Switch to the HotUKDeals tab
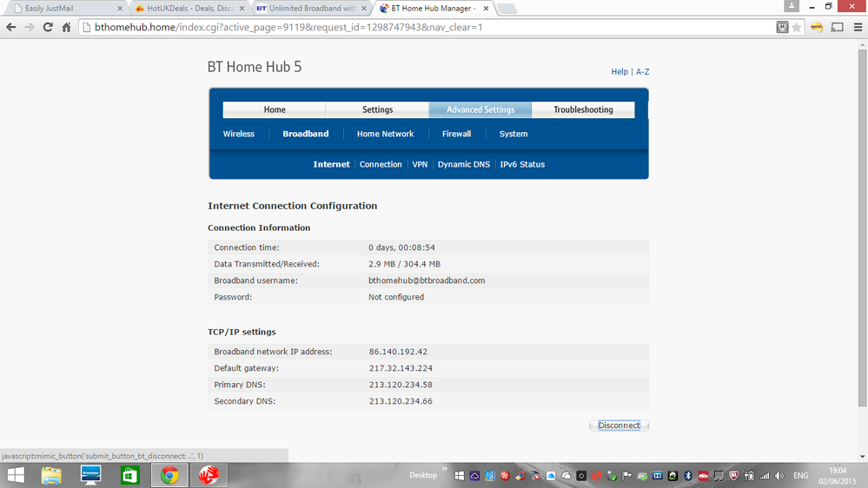The width and height of the screenshot is (868, 488). coord(190,9)
